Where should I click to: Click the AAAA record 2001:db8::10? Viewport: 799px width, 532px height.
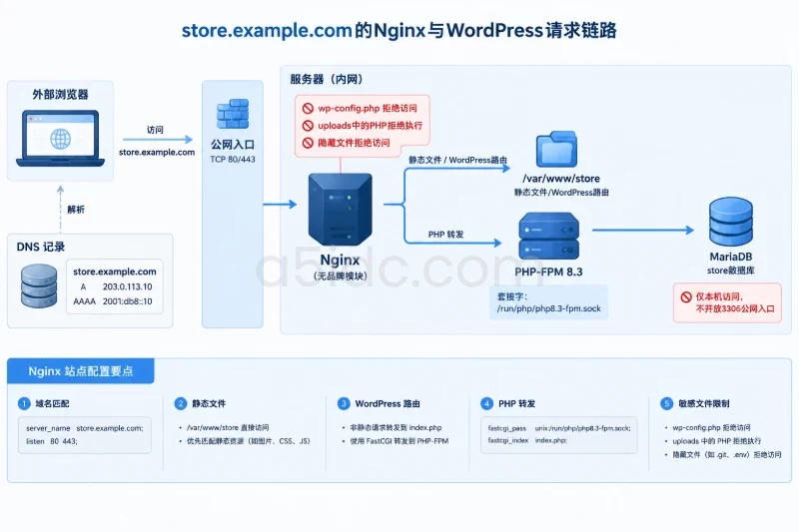click(x=113, y=301)
